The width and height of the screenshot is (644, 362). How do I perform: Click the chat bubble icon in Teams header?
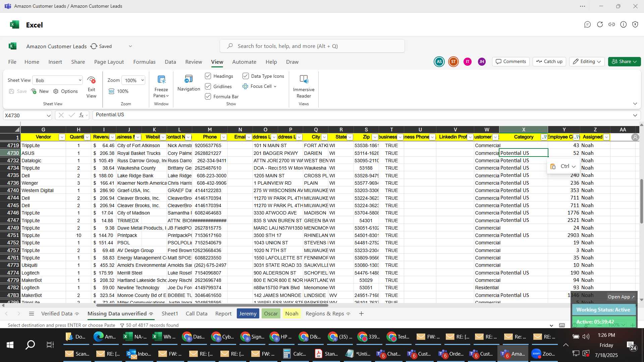tap(587, 24)
